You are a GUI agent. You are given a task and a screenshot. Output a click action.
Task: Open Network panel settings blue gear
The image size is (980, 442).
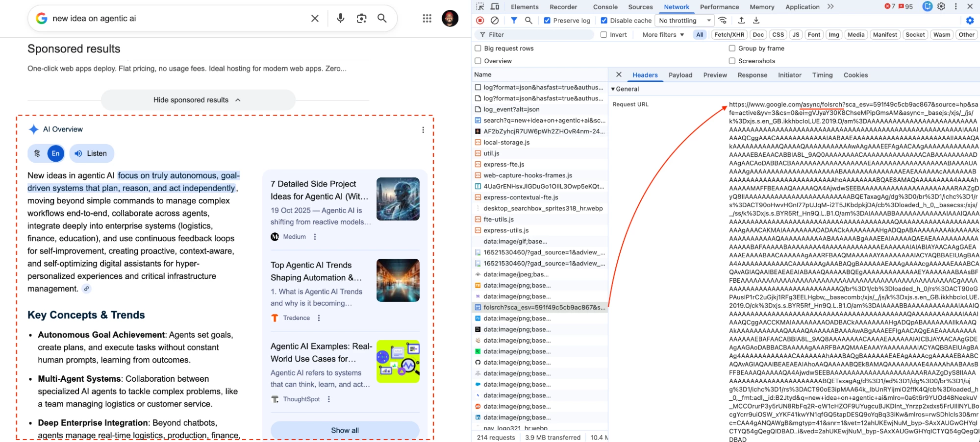pos(970,20)
